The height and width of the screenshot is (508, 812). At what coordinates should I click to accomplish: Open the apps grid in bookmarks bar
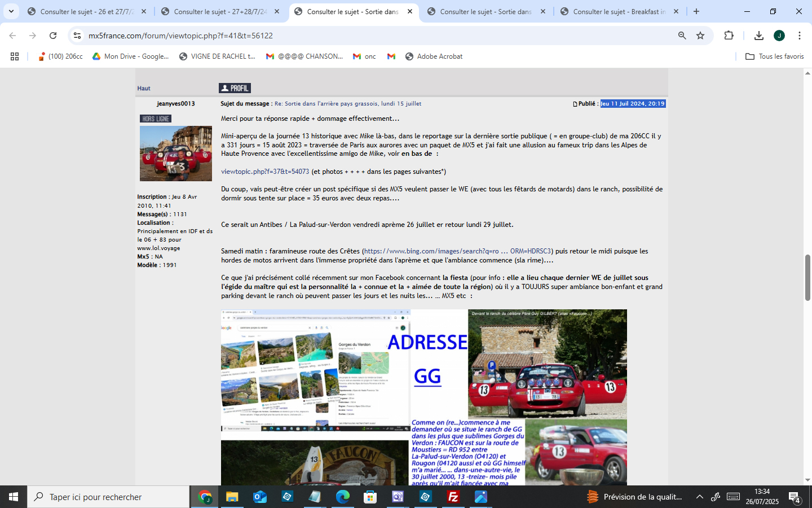coord(15,56)
